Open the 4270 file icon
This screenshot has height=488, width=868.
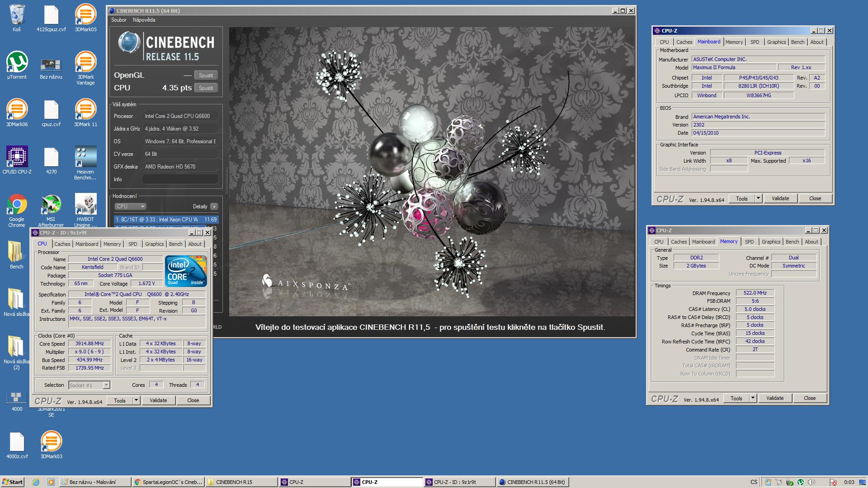(x=51, y=160)
